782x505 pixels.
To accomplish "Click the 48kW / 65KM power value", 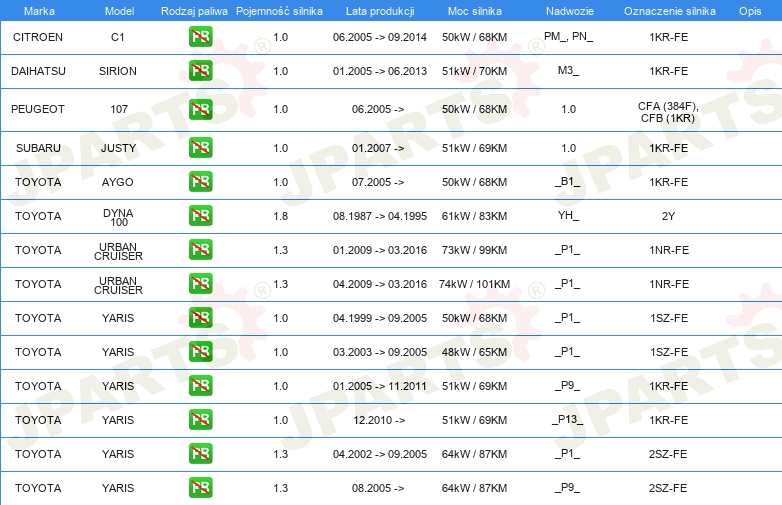I will click(474, 352).
